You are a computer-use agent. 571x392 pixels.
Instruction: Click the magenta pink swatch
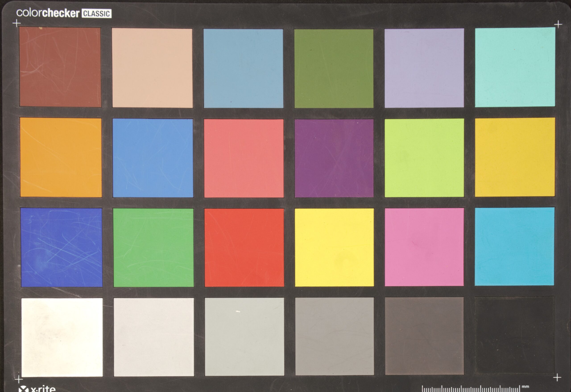424,247
